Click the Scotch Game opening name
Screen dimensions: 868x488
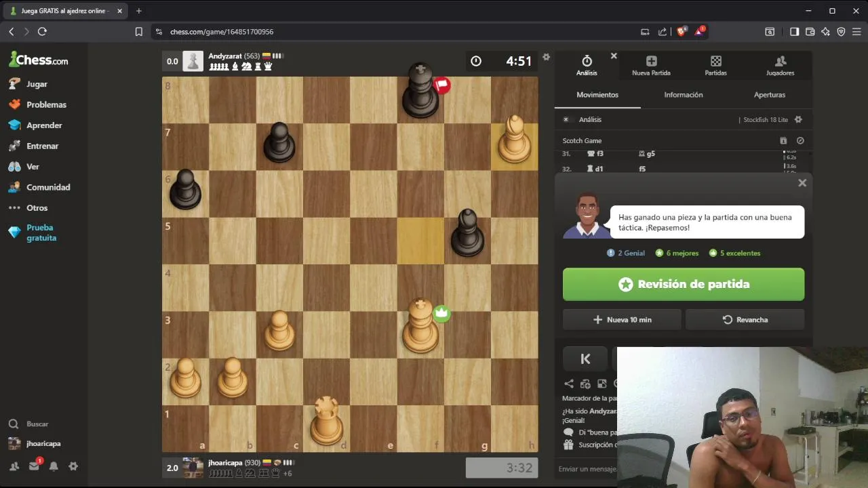pyautogui.click(x=582, y=141)
